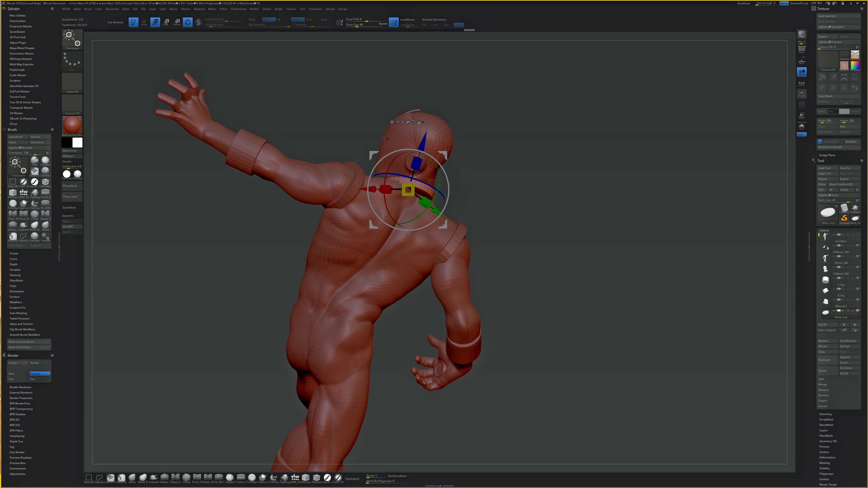Click Flip H texture icon
The image size is (868, 488).
click(x=823, y=88)
